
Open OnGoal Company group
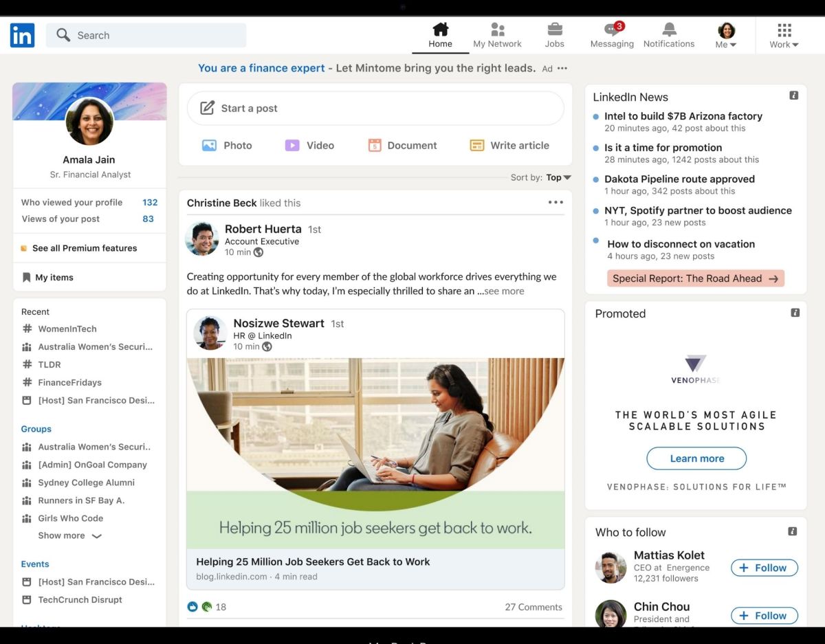coord(92,465)
